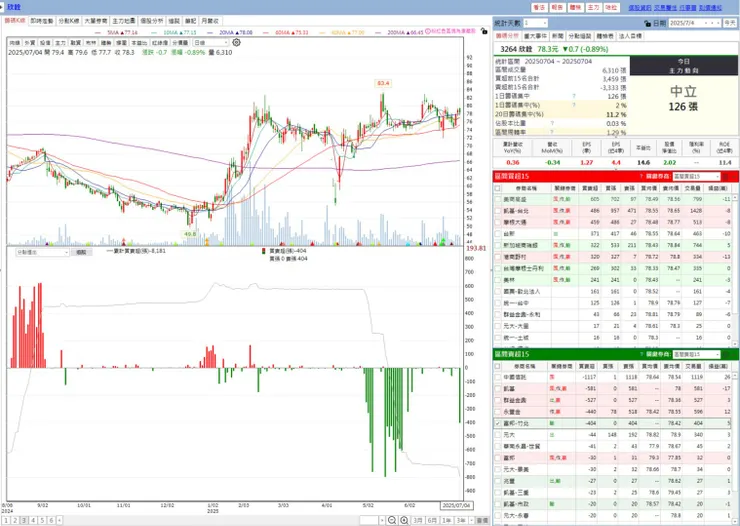Image resolution: width=740 pixels, height=526 pixels.
Task: Click the 60MA legend color line
Action: click(266, 33)
